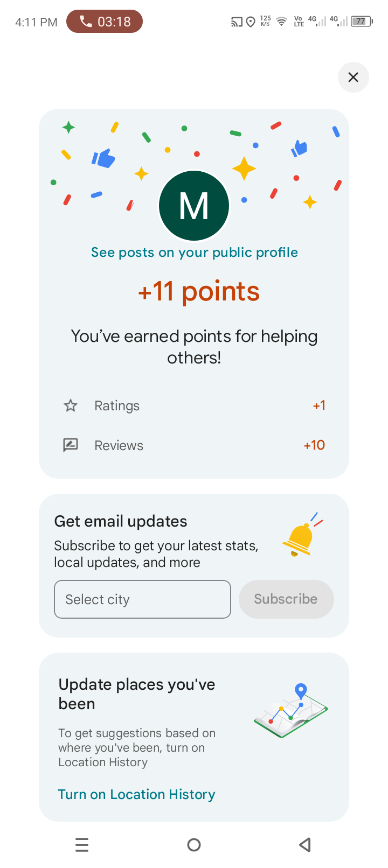Open See posts on your public profile

click(194, 253)
